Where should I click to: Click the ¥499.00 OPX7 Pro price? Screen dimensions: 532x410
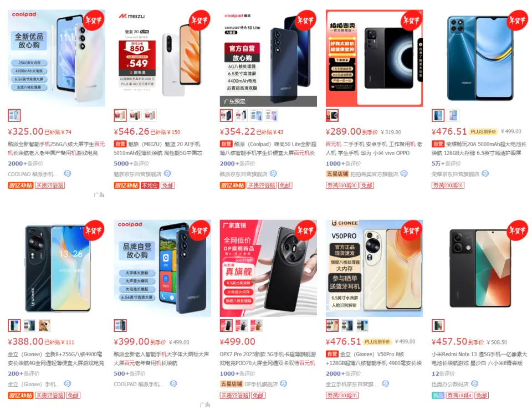coord(238,341)
